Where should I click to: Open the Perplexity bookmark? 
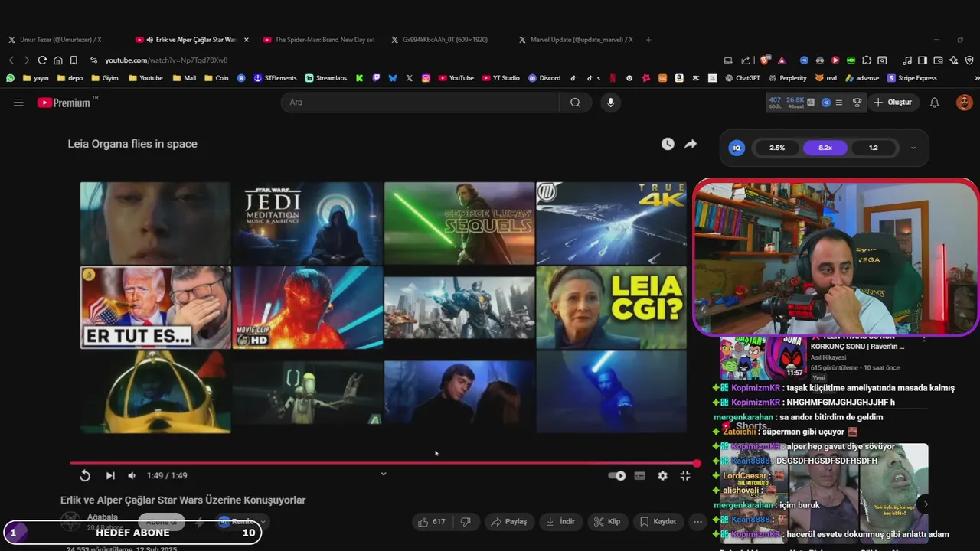click(x=787, y=78)
